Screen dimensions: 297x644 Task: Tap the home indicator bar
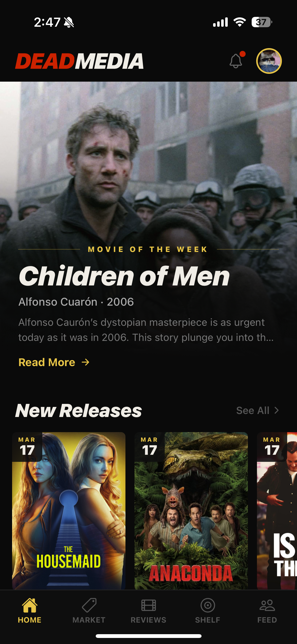click(x=149, y=636)
